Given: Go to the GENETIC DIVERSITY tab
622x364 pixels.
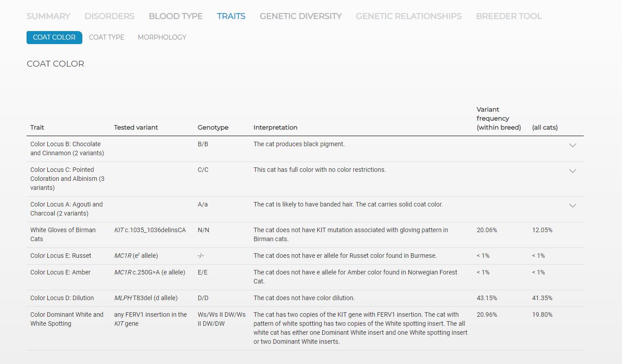Looking at the screenshot, I should (x=301, y=16).
